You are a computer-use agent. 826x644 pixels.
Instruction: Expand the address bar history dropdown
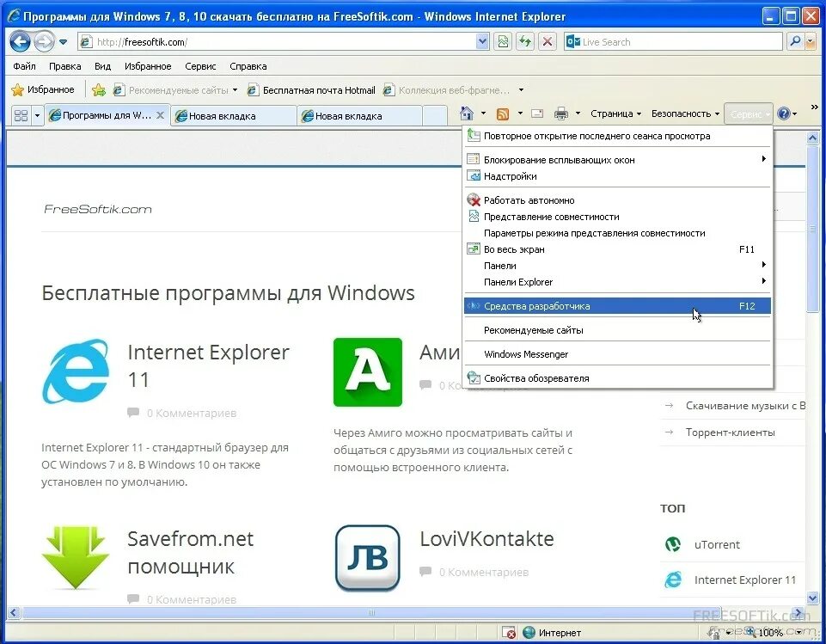coord(482,42)
